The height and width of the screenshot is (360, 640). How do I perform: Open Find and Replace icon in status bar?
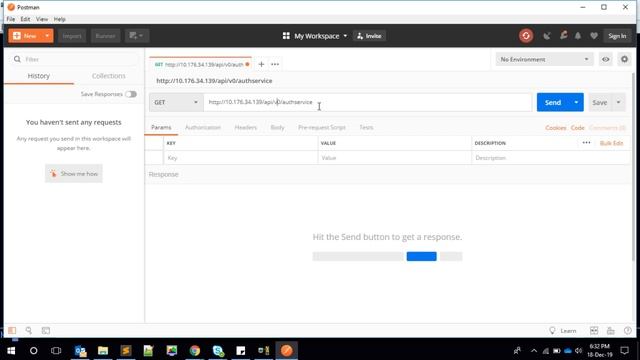click(x=29, y=330)
